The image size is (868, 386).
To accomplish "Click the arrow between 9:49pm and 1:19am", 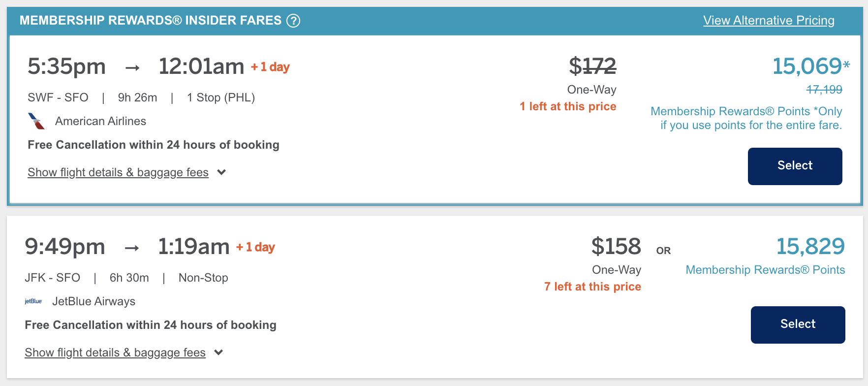I will 132,248.
